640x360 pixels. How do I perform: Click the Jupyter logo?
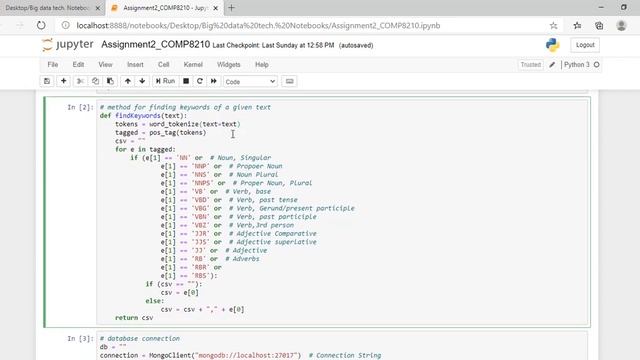point(68,44)
